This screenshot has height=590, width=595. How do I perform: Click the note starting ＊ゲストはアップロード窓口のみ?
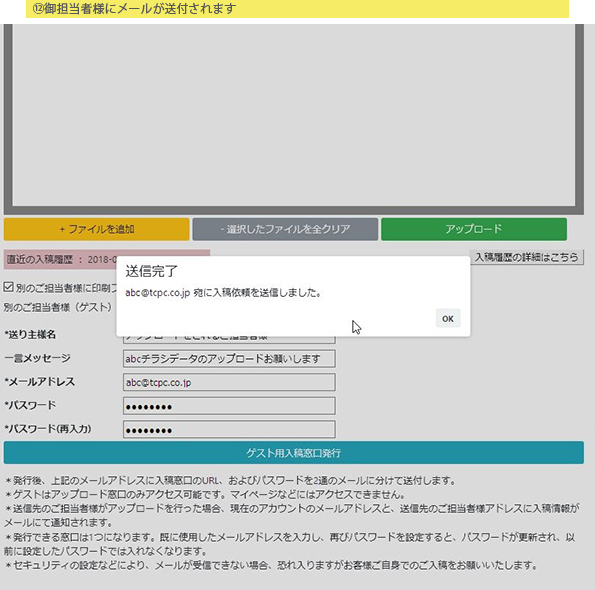pyautogui.click(x=205, y=494)
